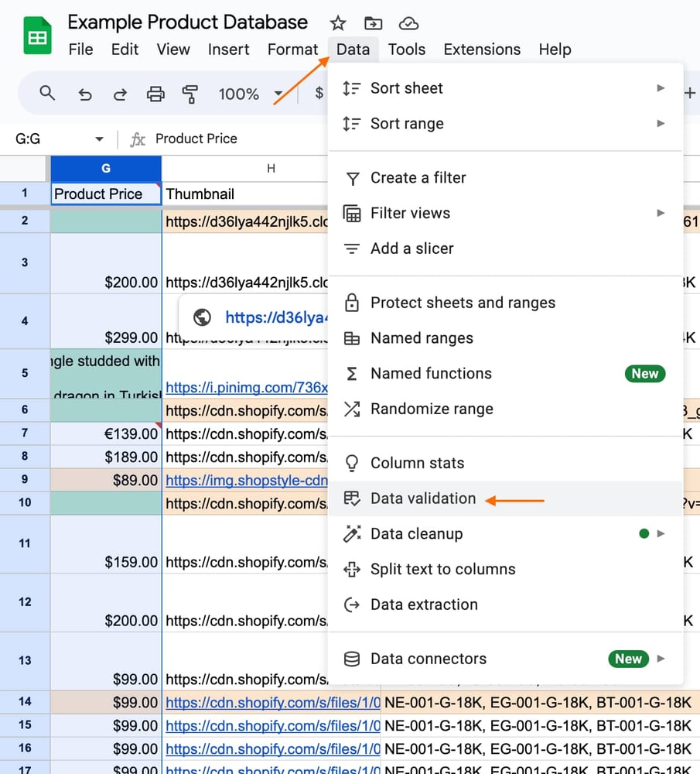Select column G by clicking its header
This screenshot has height=774, width=700.
coord(105,168)
